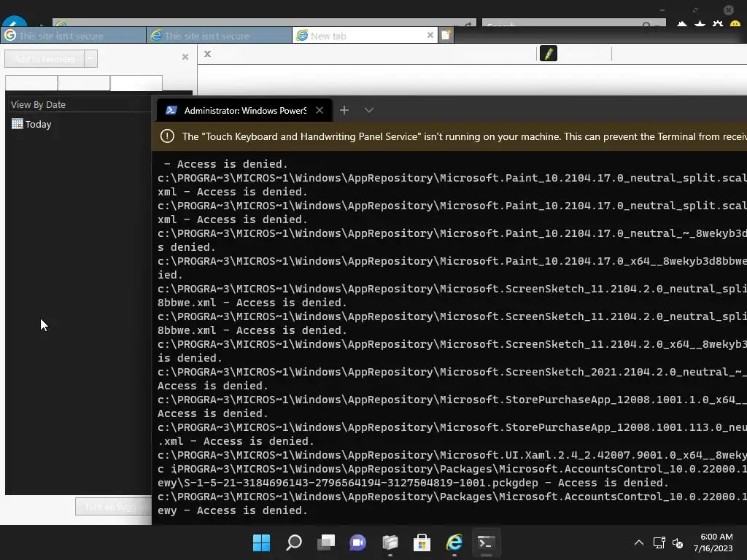
Task: Click the StorePurchaseApp_12008.1001.1.0_x64 output line
Action: [452, 400]
